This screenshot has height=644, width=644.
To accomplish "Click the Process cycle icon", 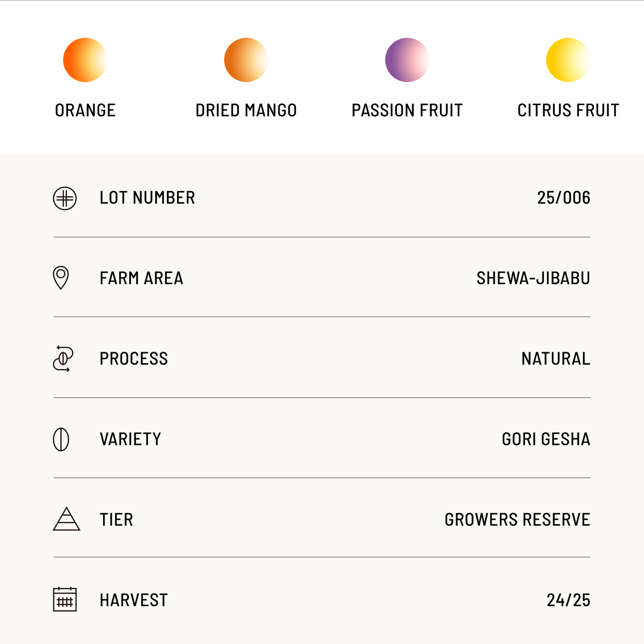I will pos(63,358).
